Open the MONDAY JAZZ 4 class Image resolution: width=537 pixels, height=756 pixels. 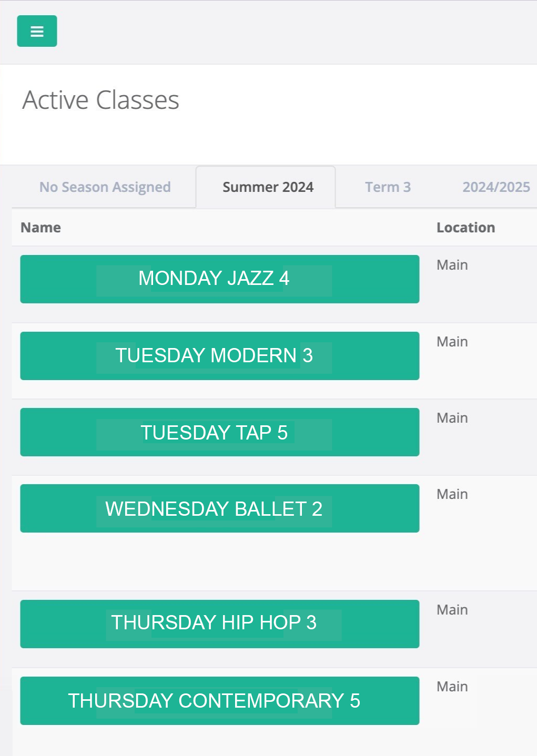(x=219, y=279)
